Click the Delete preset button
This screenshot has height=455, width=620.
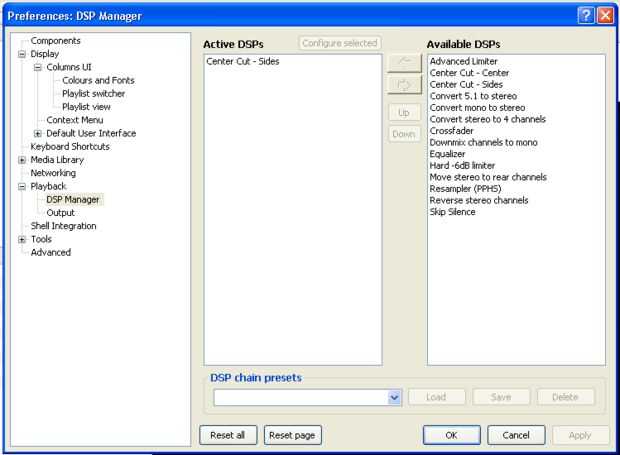pyautogui.click(x=565, y=397)
